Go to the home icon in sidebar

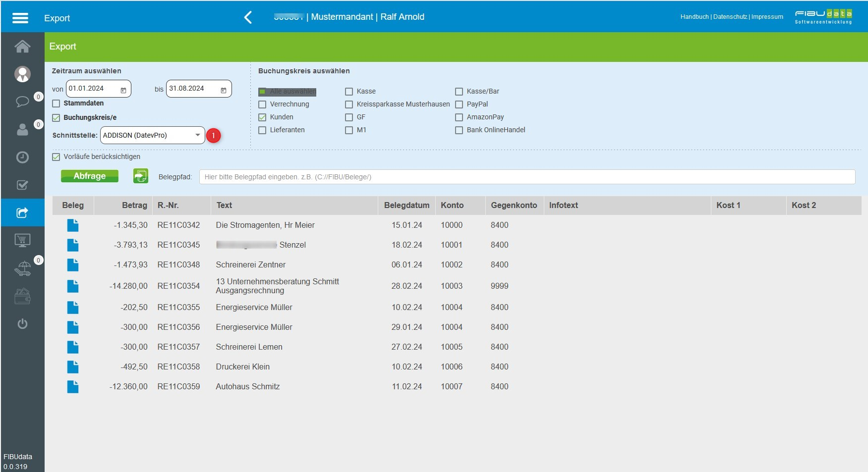point(22,47)
